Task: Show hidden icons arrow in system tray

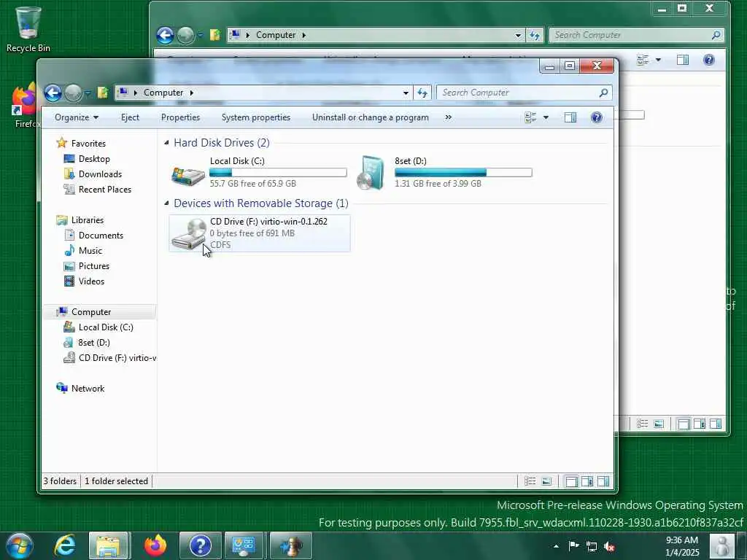Action: (x=555, y=546)
